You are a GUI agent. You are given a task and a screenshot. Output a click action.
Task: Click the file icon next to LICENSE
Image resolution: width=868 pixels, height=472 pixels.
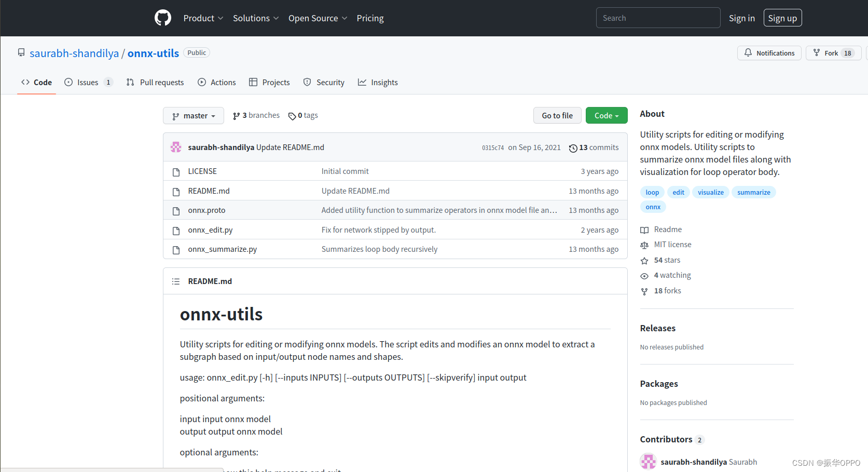click(x=176, y=172)
